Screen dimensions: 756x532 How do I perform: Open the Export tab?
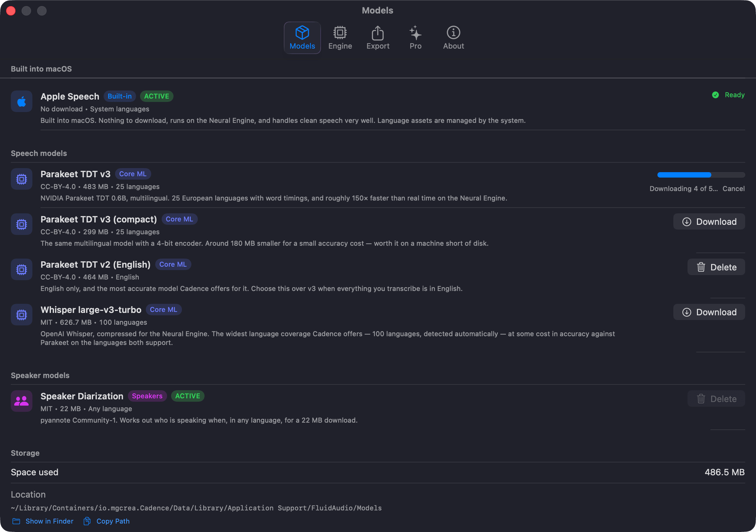point(378,38)
